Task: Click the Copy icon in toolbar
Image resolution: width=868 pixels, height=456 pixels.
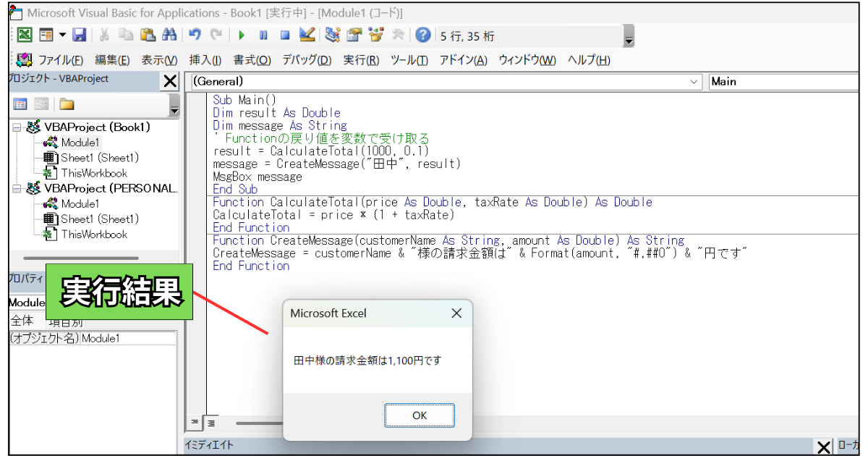Action: [126, 35]
